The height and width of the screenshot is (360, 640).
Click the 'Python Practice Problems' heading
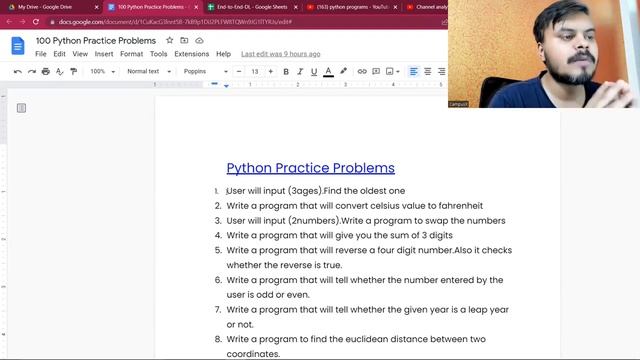[x=311, y=168]
